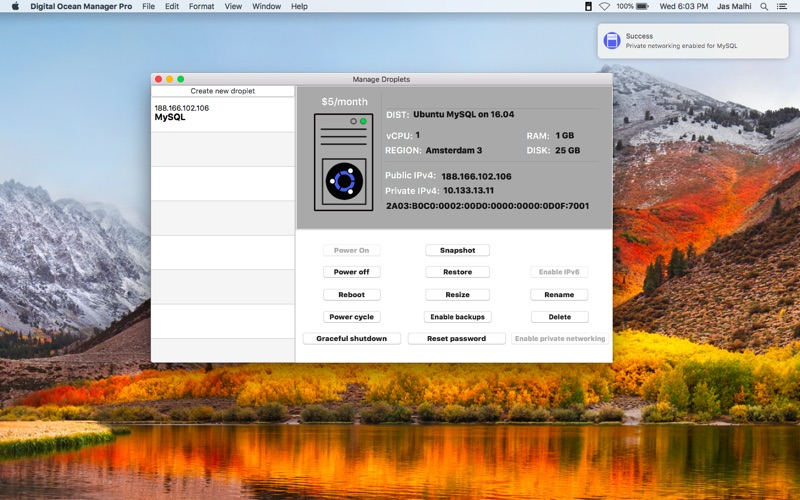Click Enable private networking button
Screen dimensions: 800x500
pos(560,339)
